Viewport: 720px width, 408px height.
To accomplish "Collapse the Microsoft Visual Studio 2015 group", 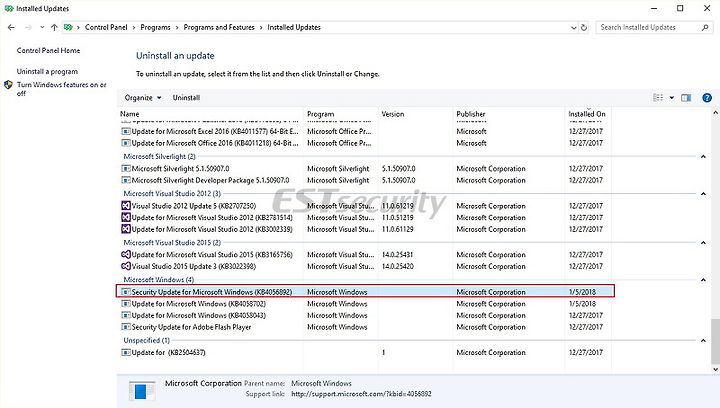I will tap(703, 243).
